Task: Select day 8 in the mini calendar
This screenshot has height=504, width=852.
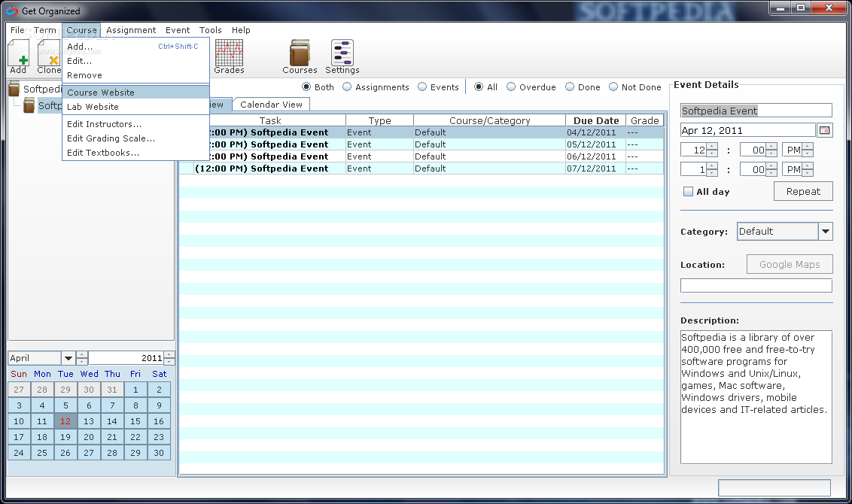Action: click(x=135, y=405)
